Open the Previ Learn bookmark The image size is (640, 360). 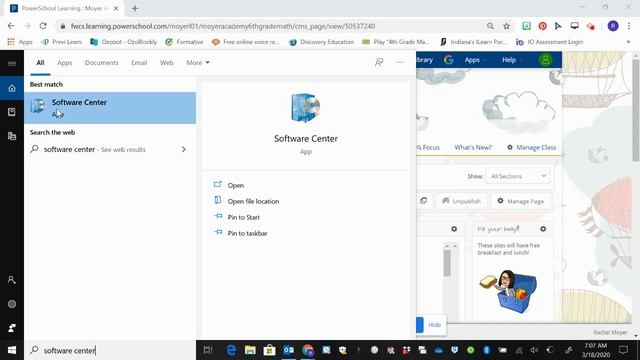click(x=62, y=42)
